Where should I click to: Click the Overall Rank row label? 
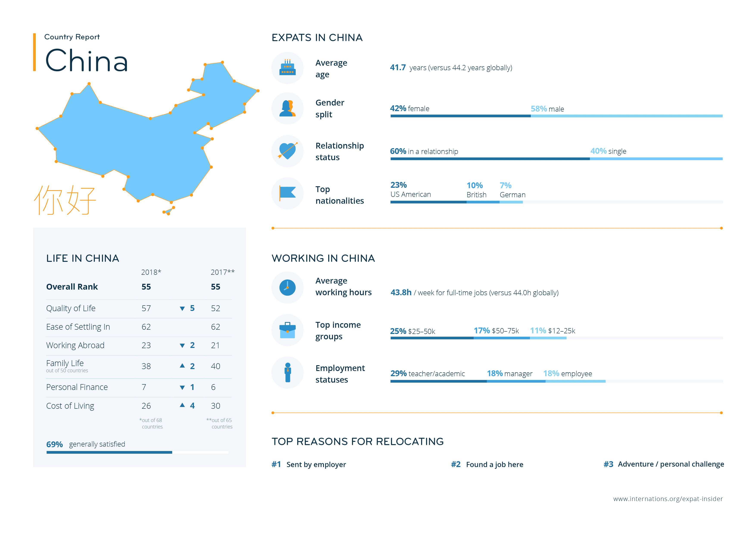point(72,287)
